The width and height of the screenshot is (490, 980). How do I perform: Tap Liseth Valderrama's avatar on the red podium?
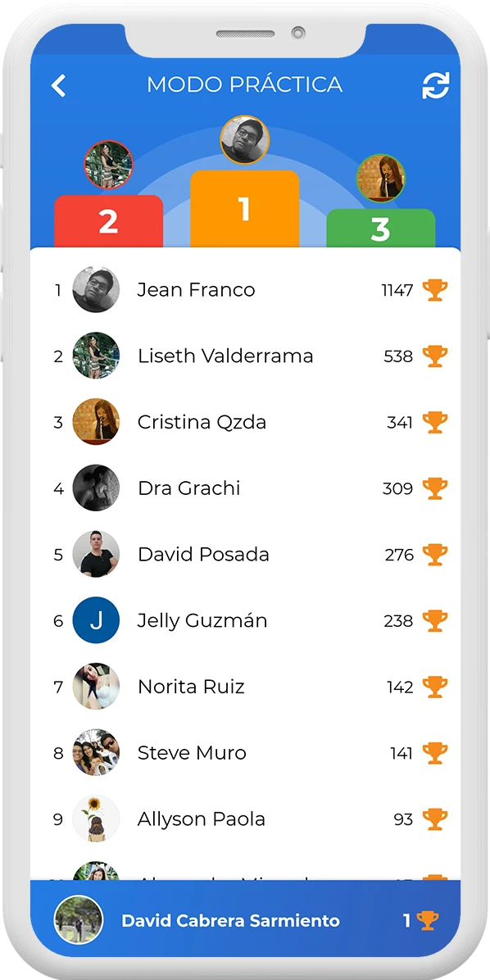point(111,165)
